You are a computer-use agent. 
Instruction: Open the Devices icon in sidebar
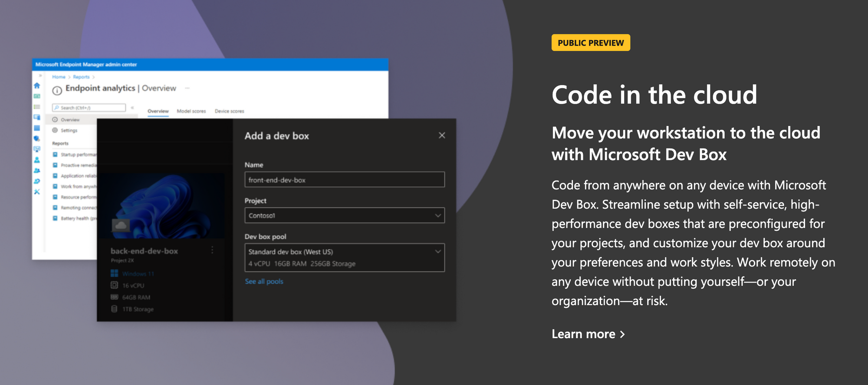pyautogui.click(x=37, y=117)
